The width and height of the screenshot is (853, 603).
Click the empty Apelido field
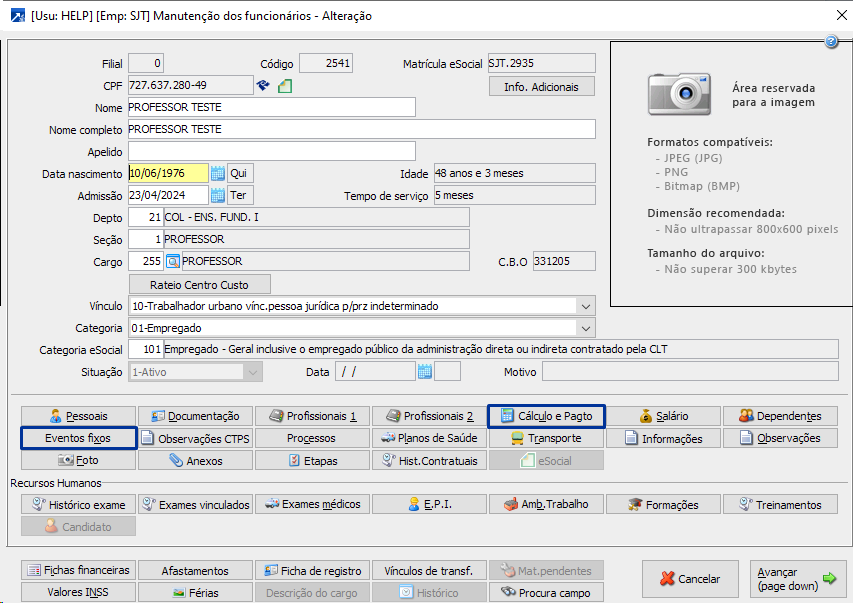click(x=271, y=151)
